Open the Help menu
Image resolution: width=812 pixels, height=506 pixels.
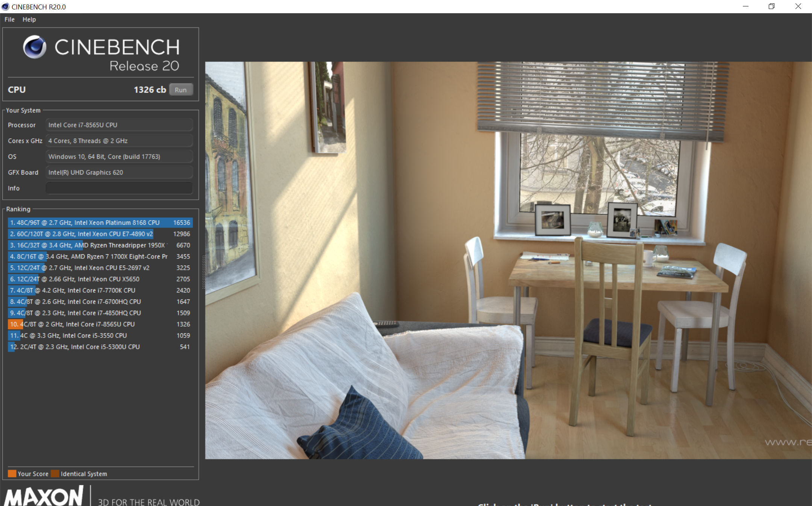pyautogui.click(x=29, y=20)
